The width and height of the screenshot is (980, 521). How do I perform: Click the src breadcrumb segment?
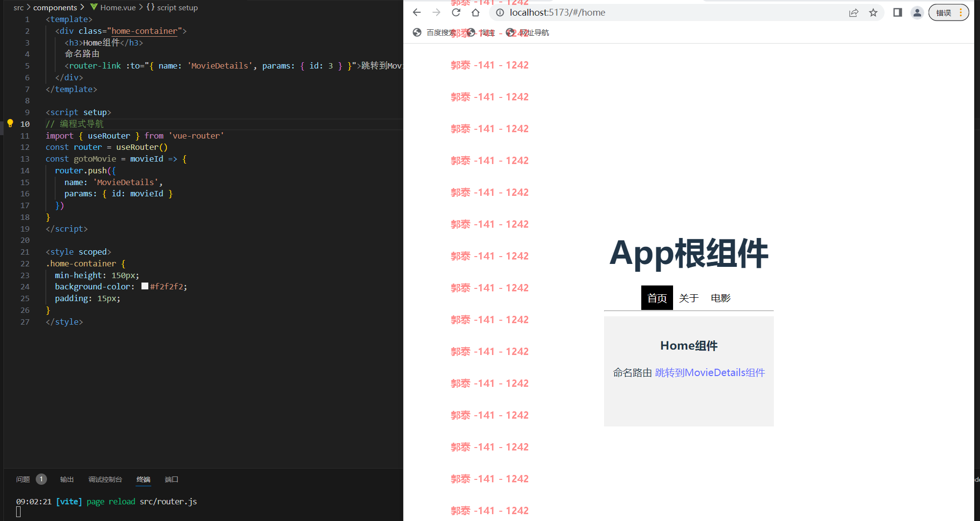[19, 7]
